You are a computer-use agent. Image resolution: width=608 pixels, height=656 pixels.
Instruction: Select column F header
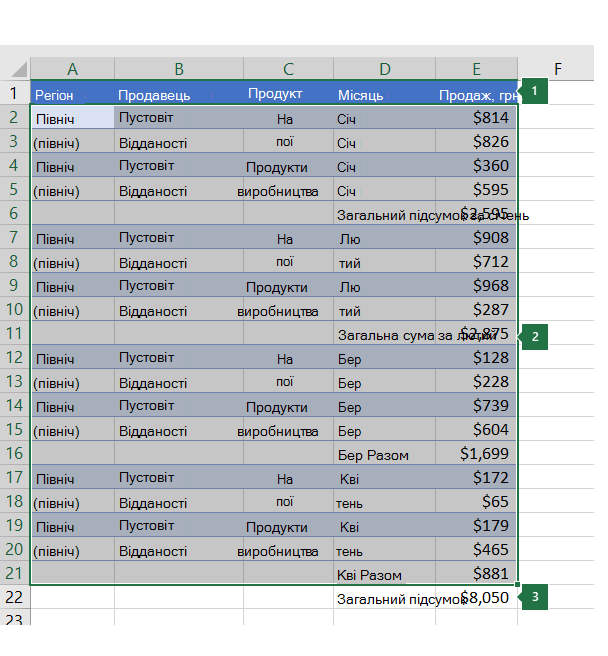[557, 69]
